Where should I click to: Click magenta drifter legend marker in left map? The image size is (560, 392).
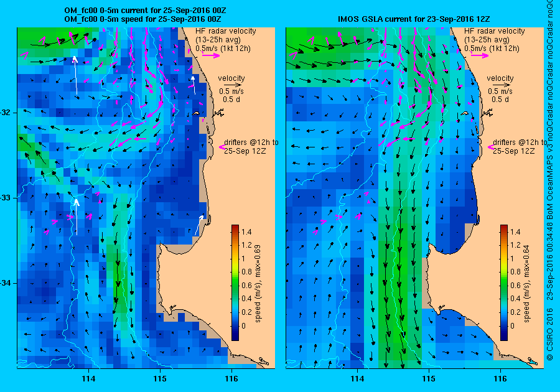pos(222,147)
